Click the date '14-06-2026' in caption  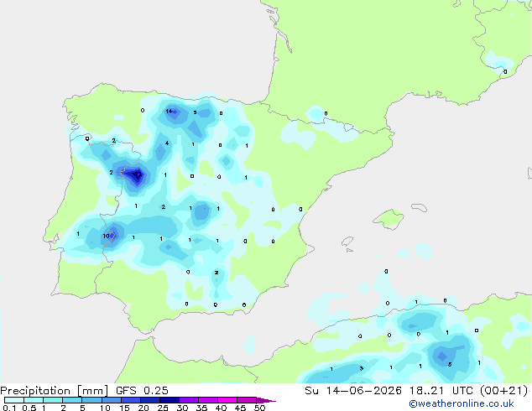pos(364,391)
